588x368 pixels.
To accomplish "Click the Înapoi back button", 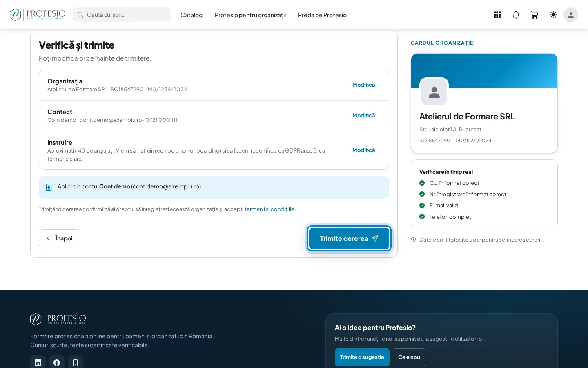I will point(60,238).
